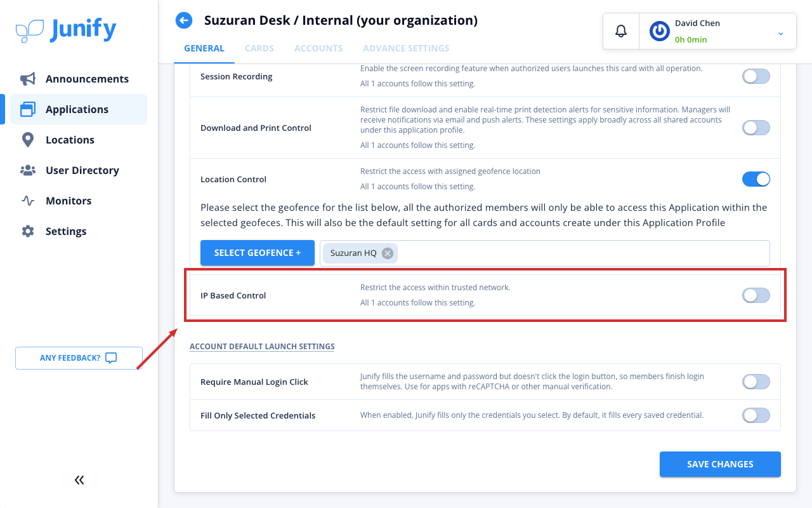Remove the Suzuran HQ geofence chip
This screenshot has height=508, width=812.
click(x=387, y=253)
